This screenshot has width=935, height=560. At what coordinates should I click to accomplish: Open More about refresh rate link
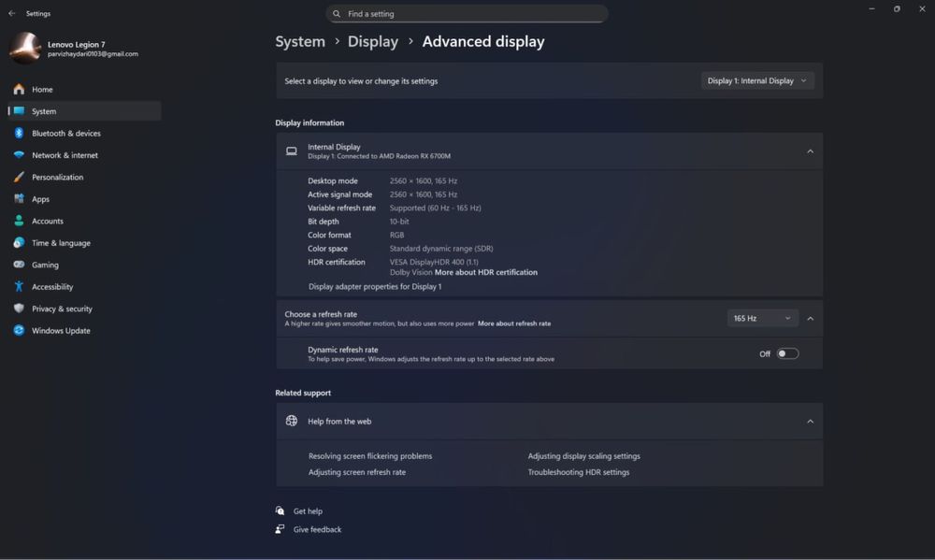(514, 323)
